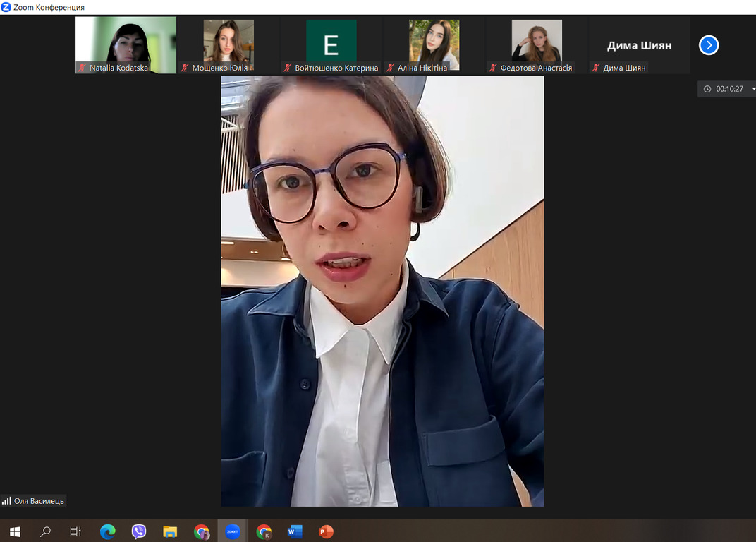The width and height of the screenshot is (756, 542).
Task: Click the 'Аліна Нікітіна' name label
Action: [x=422, y=68]
